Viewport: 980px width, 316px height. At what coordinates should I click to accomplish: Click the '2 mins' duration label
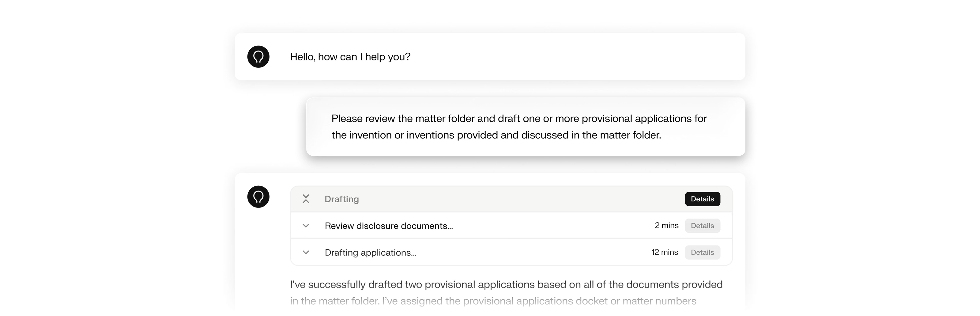(x=666, y=225)
